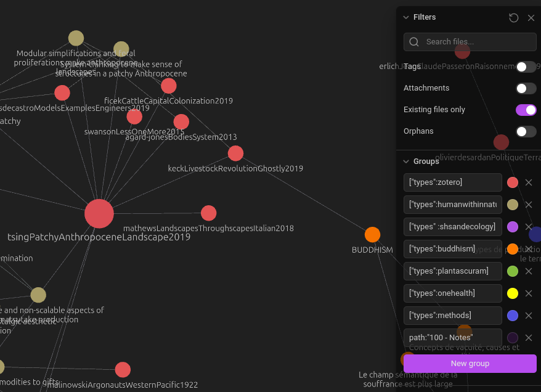Image resolution: width=541 pixels, height=392 pixels.
Task: Remove the path:"100 - Notes" group
Action: (529, 338)
